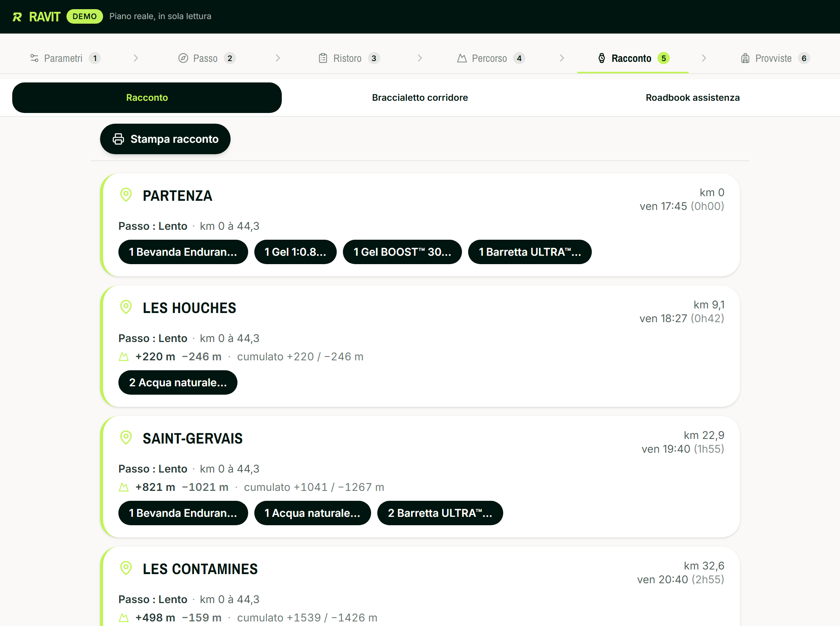This screenshot has height=626, width=840.
Task: Select the Racconto sub-tab
Action: (x=147, y=98)
